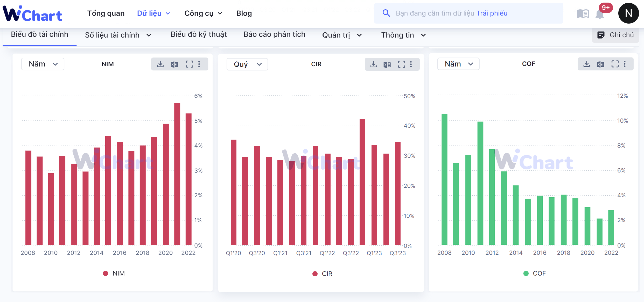Focus the data search field
Viewport: 644px width, 302px height.
point(468,13)
